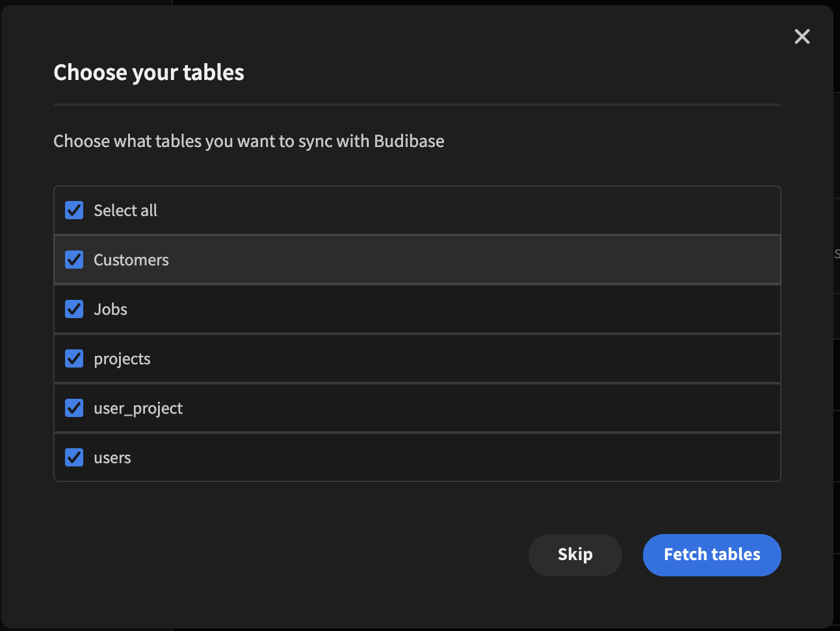
Task: Confirm table sync with Fetch tables
Action: point(712,555)
